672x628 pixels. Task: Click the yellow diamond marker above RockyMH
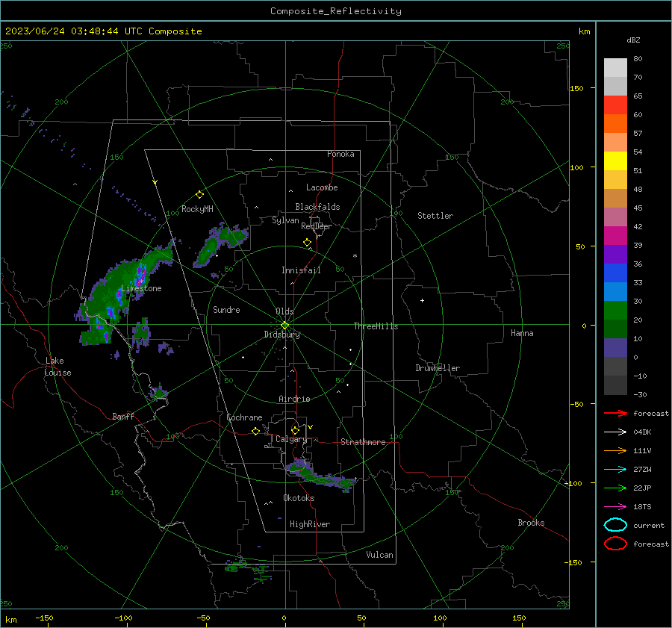199,195
